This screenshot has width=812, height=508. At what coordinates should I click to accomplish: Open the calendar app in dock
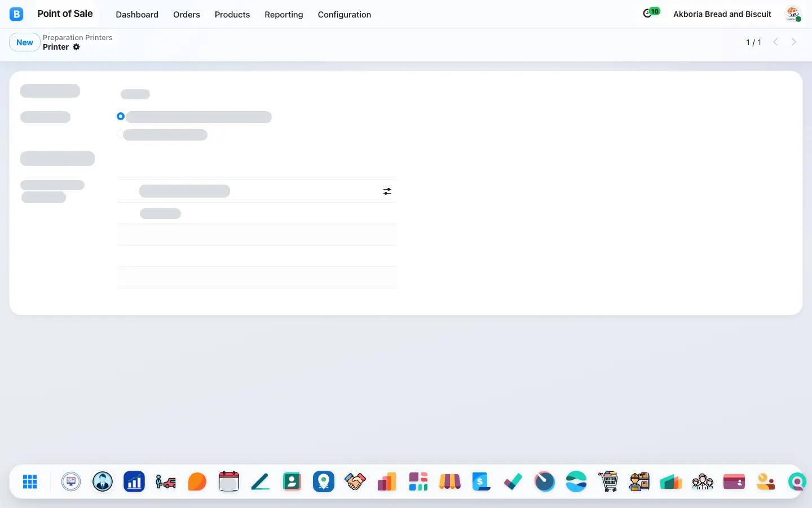point(229,481)
